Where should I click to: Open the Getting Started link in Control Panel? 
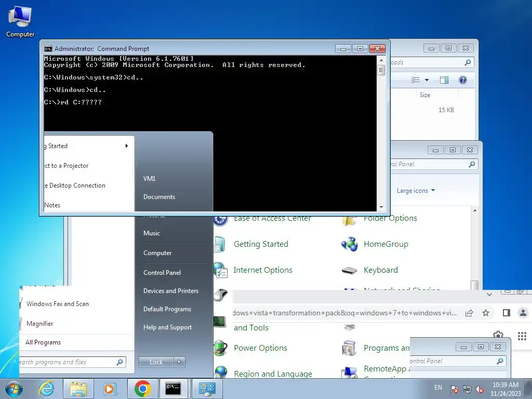261,244
